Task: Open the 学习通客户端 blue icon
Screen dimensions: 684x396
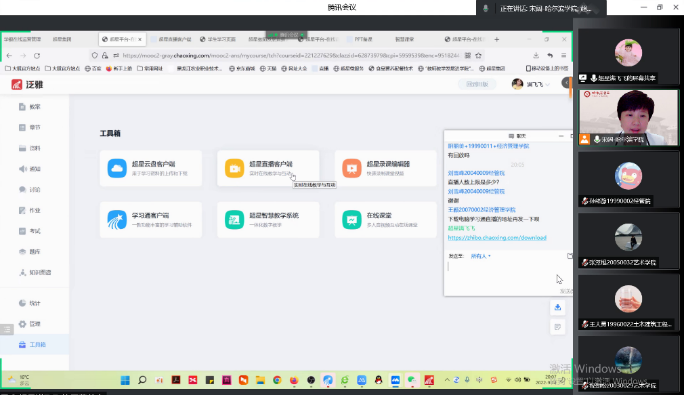Action: coord(117,220)
